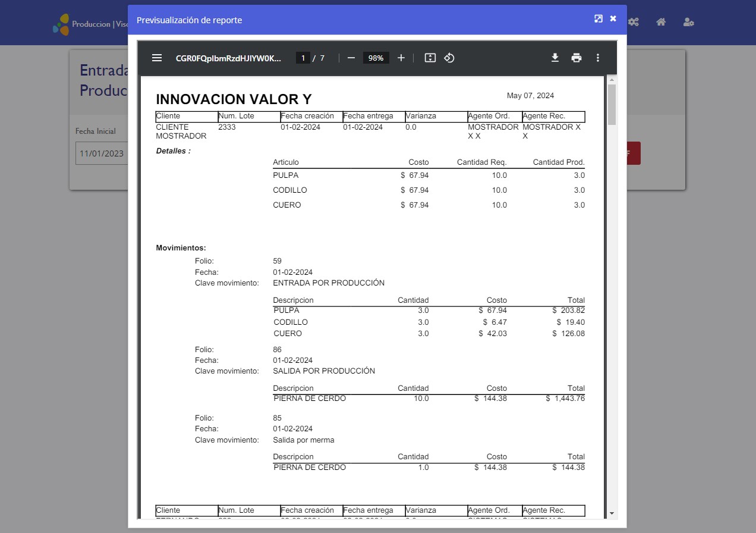The width and height of the screenshot is (756, 533).
Task: Click the PDF scrollbar down arrow
Action: 612,513
